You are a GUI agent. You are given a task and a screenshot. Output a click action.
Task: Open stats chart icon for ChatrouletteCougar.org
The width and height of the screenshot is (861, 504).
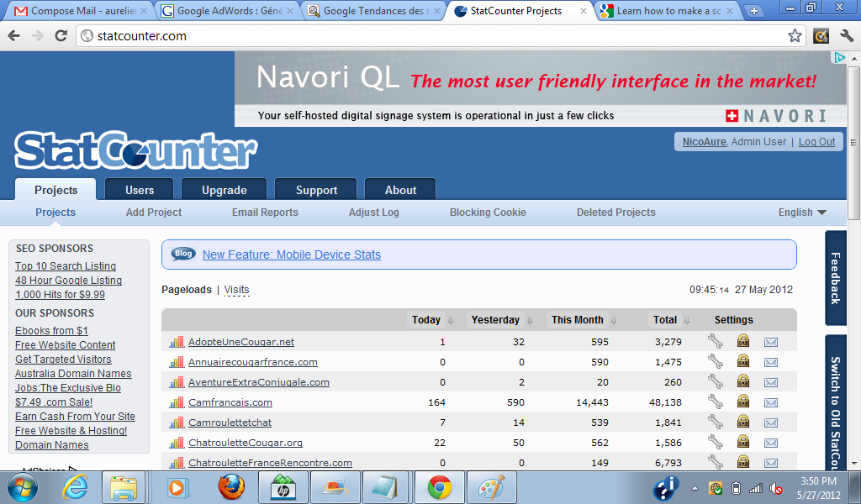[177, 443]
